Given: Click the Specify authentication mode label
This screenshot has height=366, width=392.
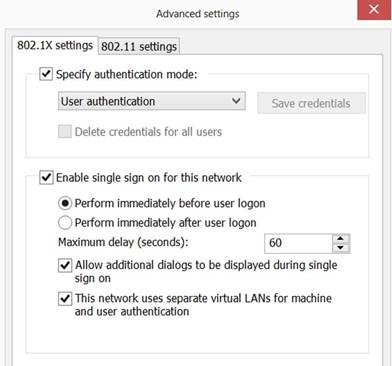Looking at the screenshot, I should pyautogui.click(x=127, y=74).
